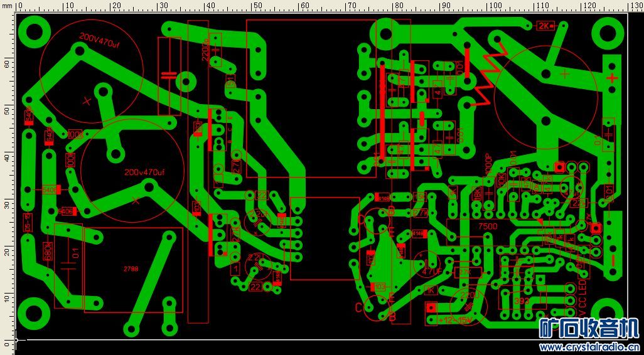Click the '+12~15V' supply label
Viewport: 644px width, 355px height.
pyautogui.click(x=455, y=320)
